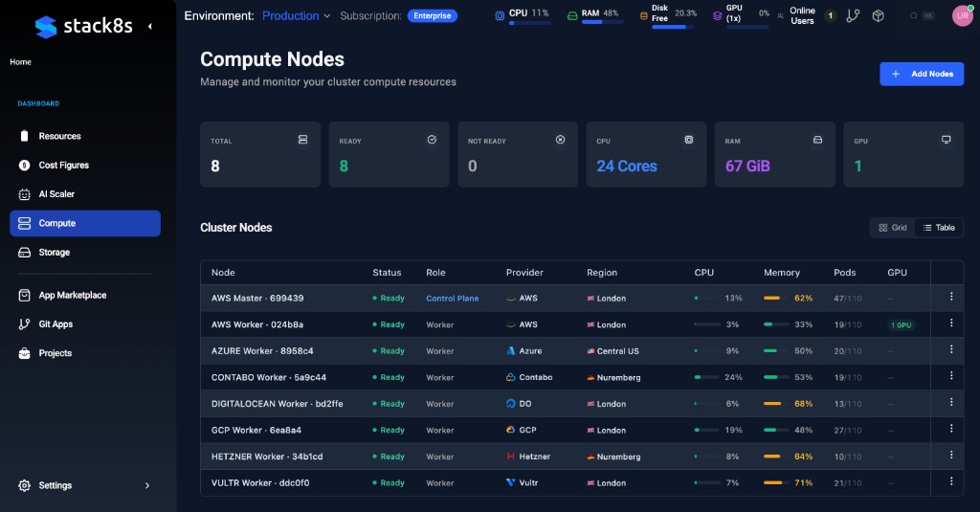Open actions menu for AWS Worker row

[x=951, y=323]
